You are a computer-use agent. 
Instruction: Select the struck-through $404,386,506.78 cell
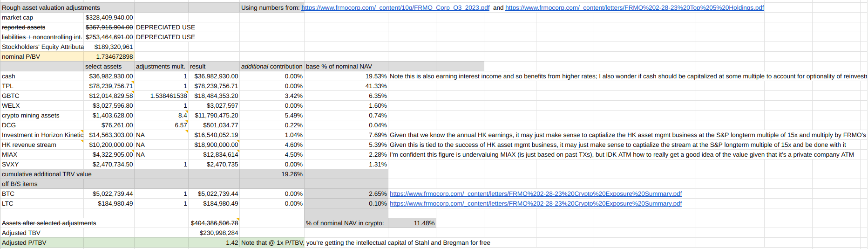pyautogui.click(x=214, y=223)
